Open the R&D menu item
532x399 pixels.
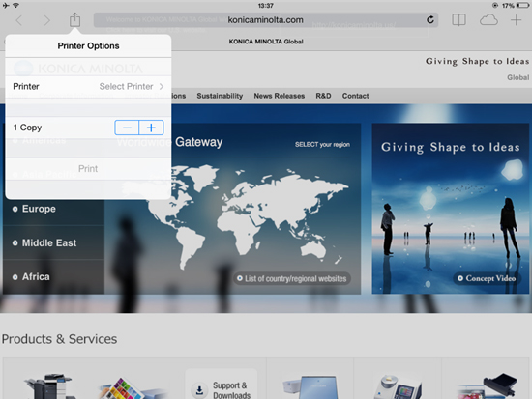[x=323, y=96]
